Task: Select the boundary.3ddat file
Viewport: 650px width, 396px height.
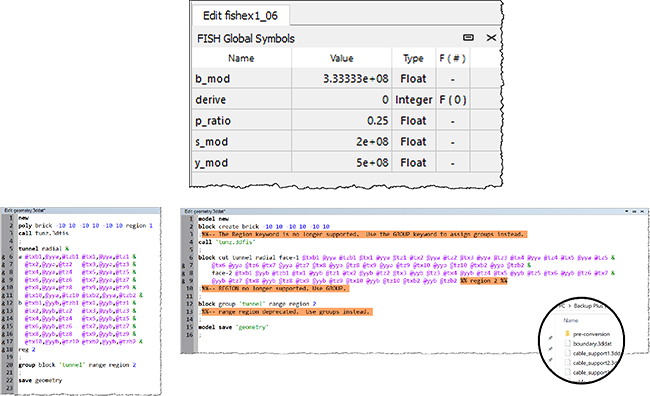Action: [x=592, y=343]
